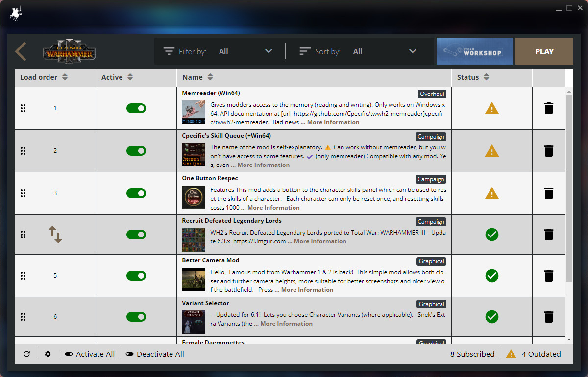Turn off Variant Selector mod
Viewport: 588px width, 377px height.
pyautogui.click(x=136, y=317)
